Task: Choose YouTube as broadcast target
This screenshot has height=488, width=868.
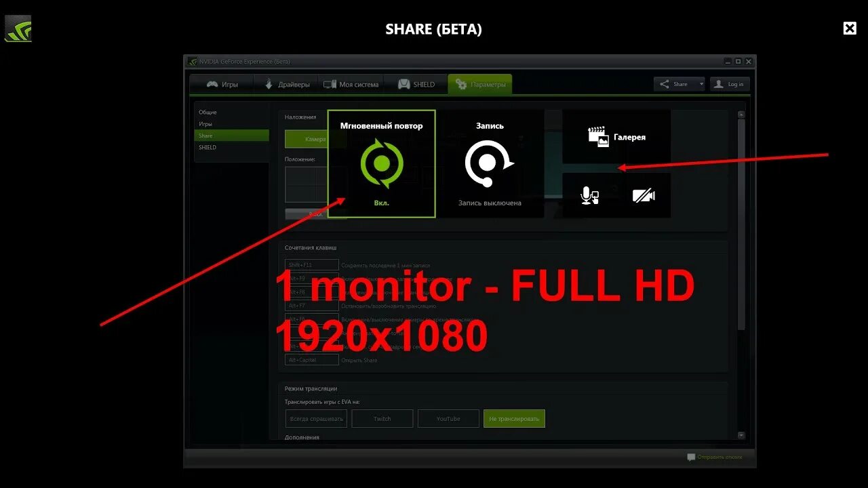Action: coord(448,419)
